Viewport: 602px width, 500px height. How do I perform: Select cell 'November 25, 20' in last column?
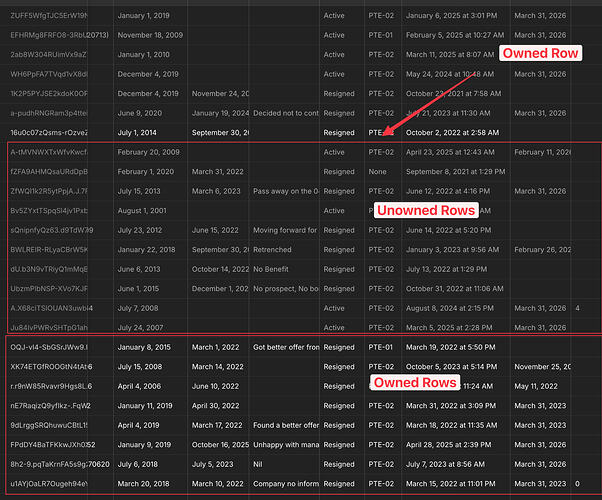[x=542, y=367]
